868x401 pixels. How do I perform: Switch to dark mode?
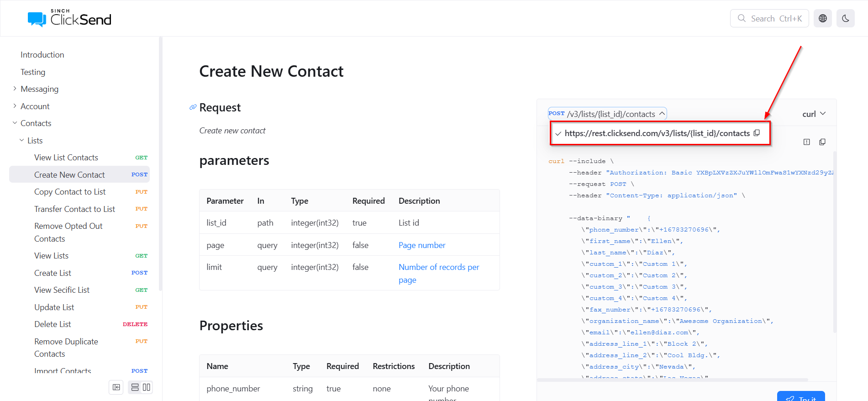(845, 18)
